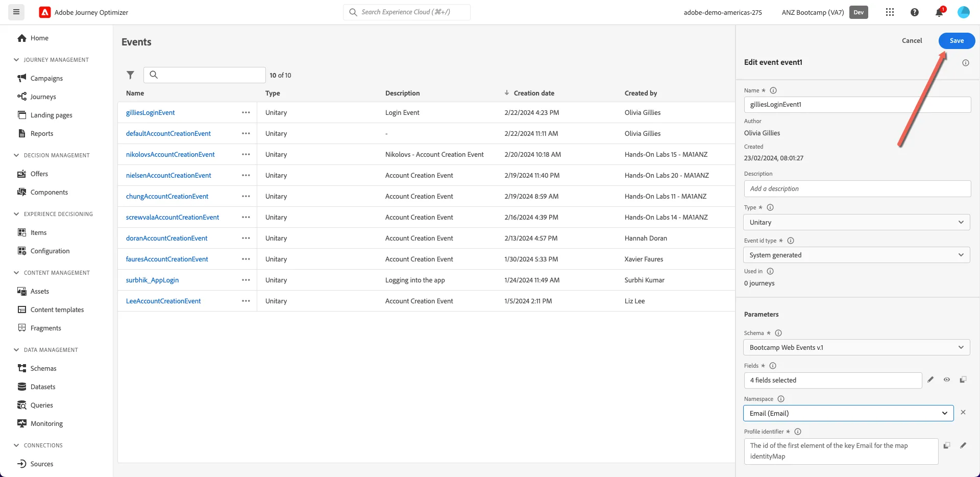Open more actions for gilliesLoginEvent
Screen dimensions: 980x477
(x=246, y=112)
